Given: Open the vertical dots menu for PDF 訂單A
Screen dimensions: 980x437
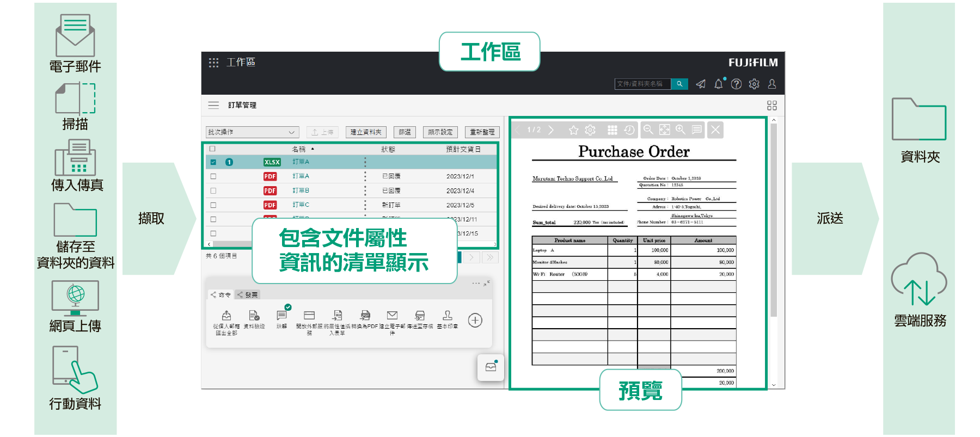Looking at the screenshot, I should click(x=365, y=176).
